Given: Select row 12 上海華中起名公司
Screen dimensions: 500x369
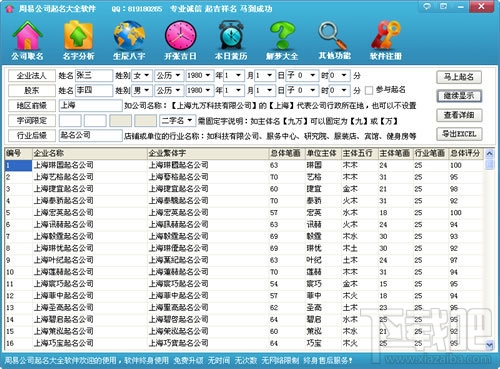Looking at the screenshot, I should point(244,296).
